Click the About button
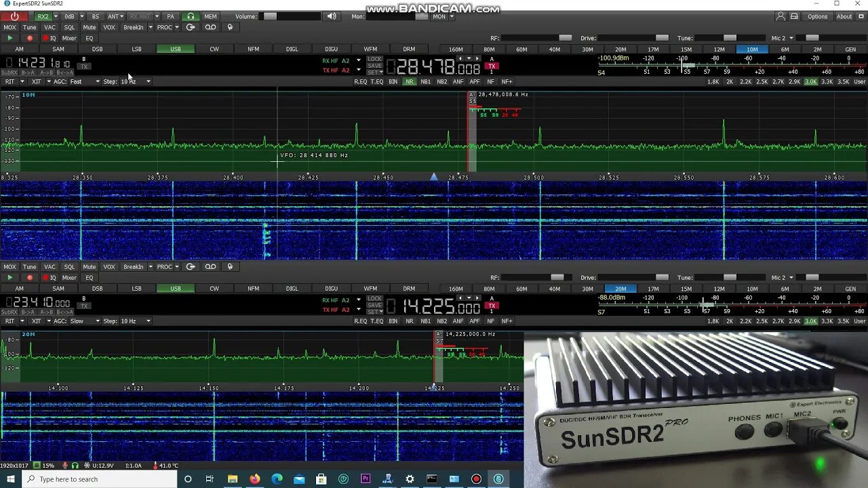The image size is (868, 488). click(x=844, y=16)
